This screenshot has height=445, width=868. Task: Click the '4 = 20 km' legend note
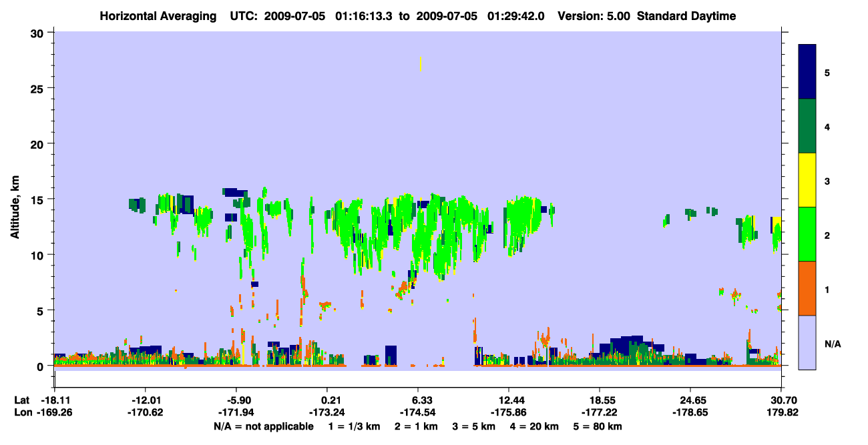[x=533, y=426]
